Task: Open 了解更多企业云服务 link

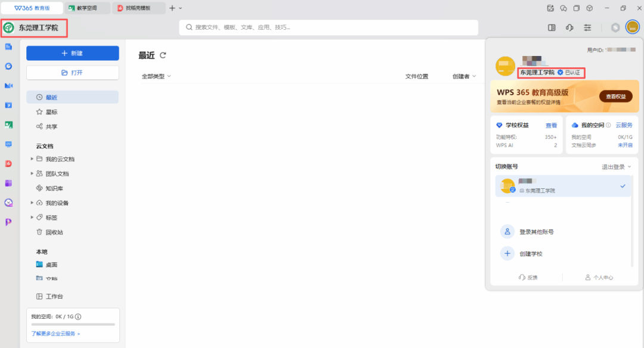Action: tap(55, 334)
